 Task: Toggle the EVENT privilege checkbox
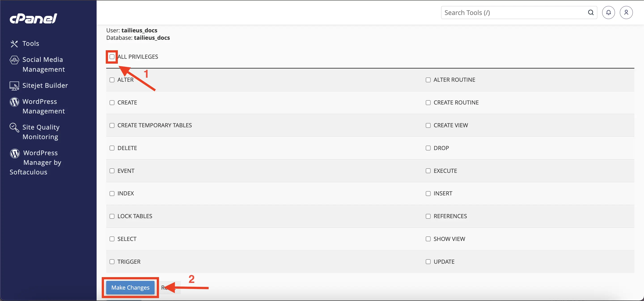(112, 171)
